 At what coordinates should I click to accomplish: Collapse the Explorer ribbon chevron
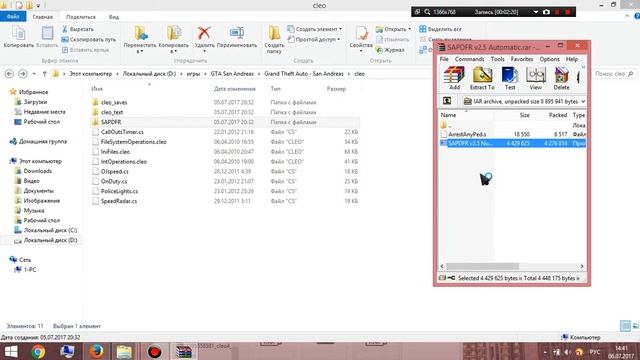click(x=627, y=16)
